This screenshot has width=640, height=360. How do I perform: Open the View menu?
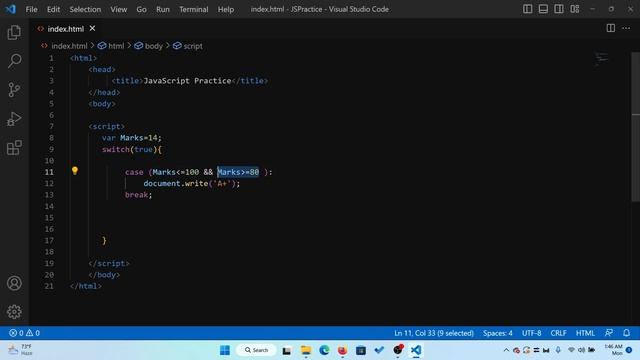click(118, 9)
